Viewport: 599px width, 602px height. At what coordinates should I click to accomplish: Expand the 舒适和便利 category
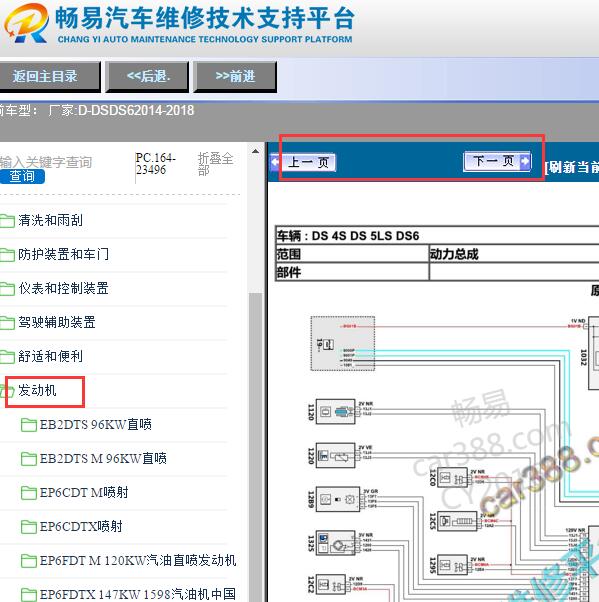click(50, 356)
